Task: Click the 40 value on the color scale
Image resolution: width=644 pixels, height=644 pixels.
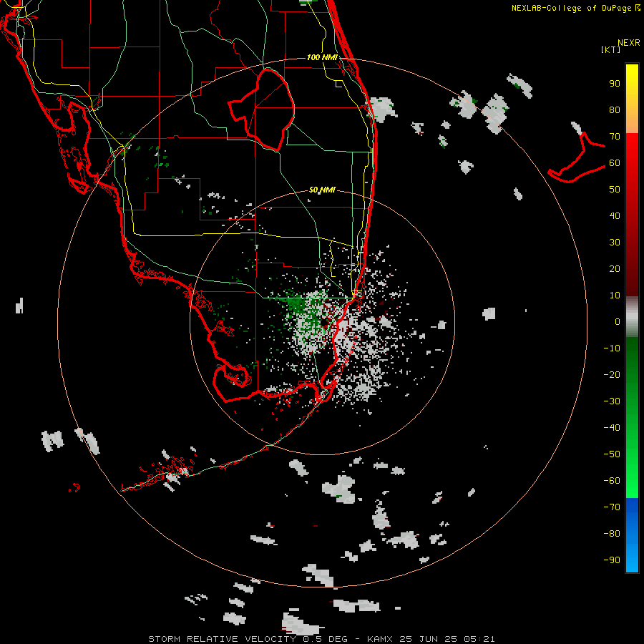Action: (615, 215)
